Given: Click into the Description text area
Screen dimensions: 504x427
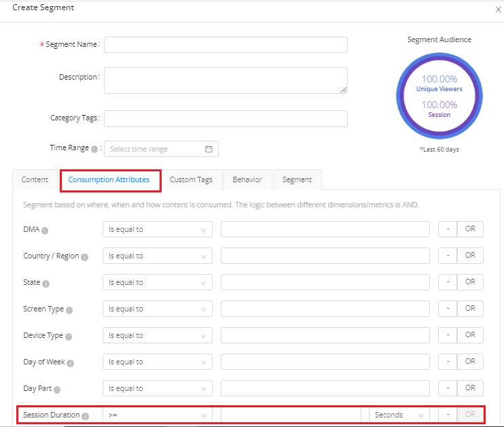Looking at the screenshot, I should pos(226,80).
